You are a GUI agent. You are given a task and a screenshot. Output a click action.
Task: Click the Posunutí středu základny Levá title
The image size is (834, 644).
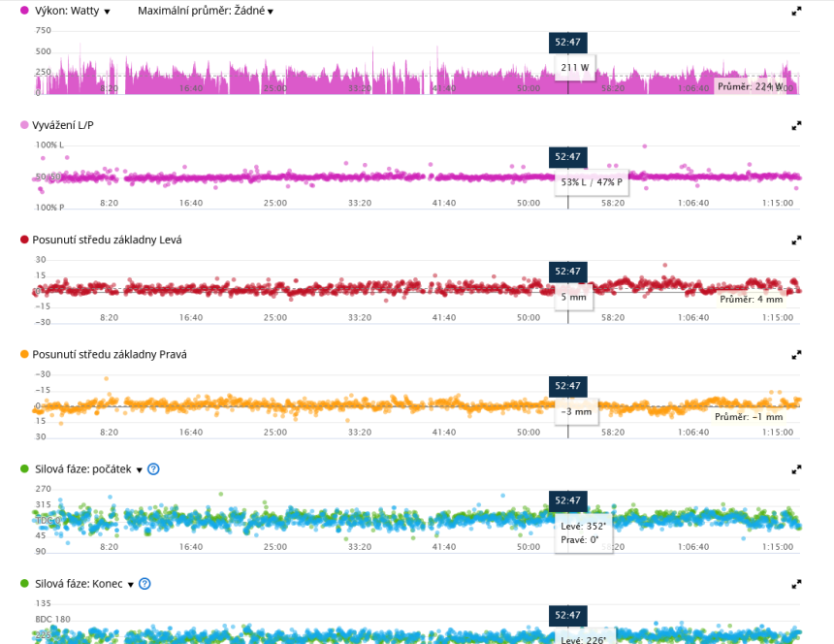tap(107, 240)
